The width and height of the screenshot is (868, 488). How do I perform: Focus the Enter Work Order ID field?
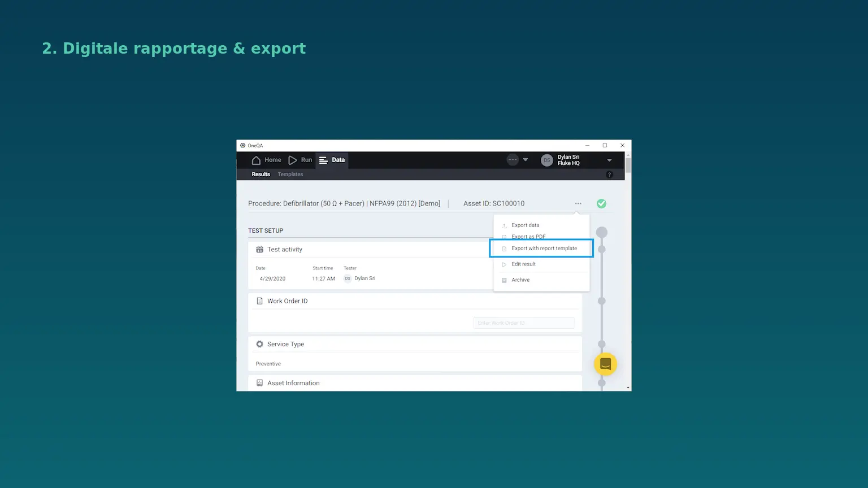click(524, 323)
